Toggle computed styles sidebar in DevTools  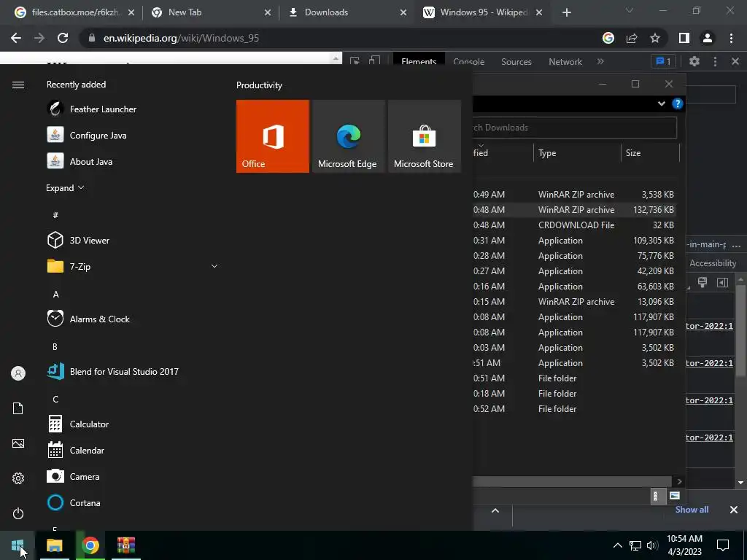(x=723, y=282)
